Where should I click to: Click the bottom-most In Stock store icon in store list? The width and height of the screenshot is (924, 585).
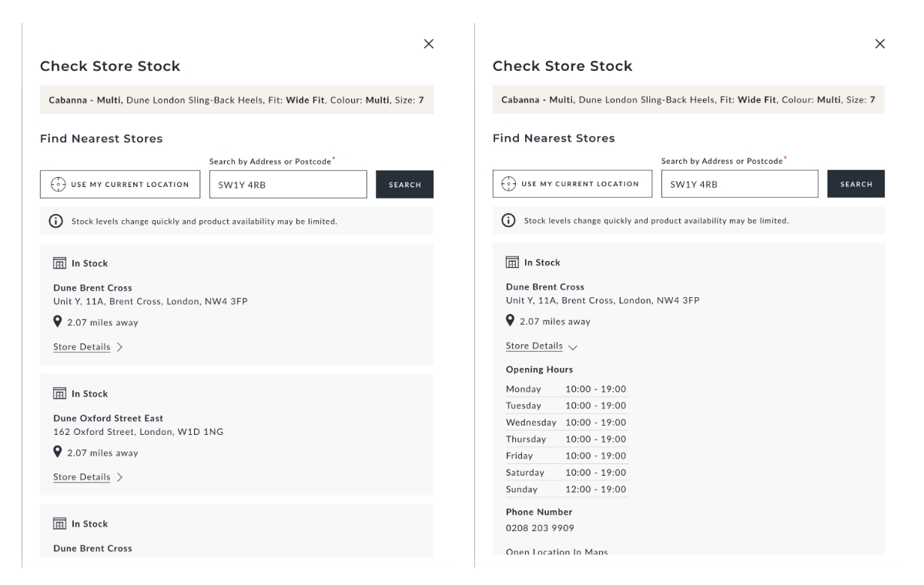click(x=59, y=524)
